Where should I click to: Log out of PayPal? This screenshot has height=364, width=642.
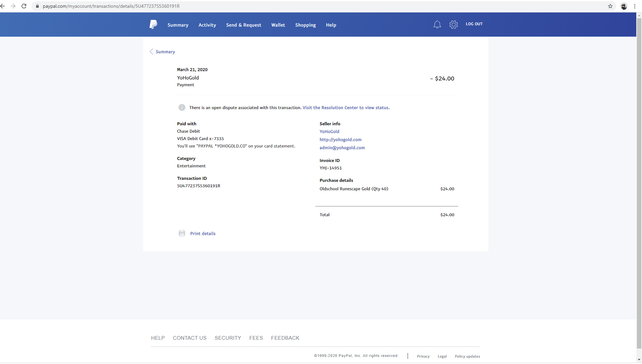pos(474,24)
